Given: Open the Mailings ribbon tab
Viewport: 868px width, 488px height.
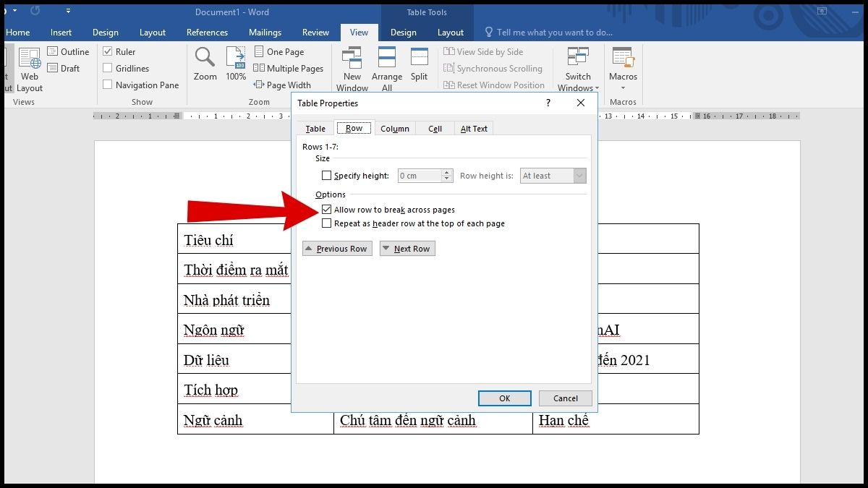Looking at the screenshot, I should coord(265,33).
